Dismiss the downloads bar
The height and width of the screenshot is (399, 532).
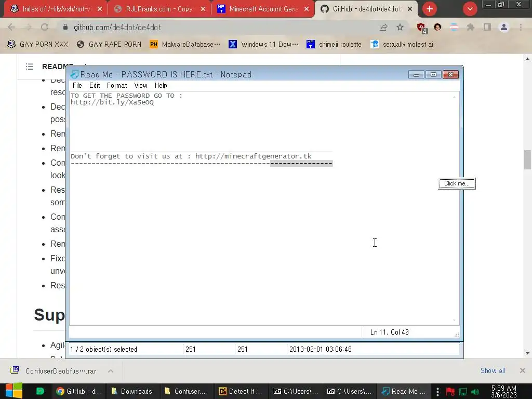[x=523, y=370]
